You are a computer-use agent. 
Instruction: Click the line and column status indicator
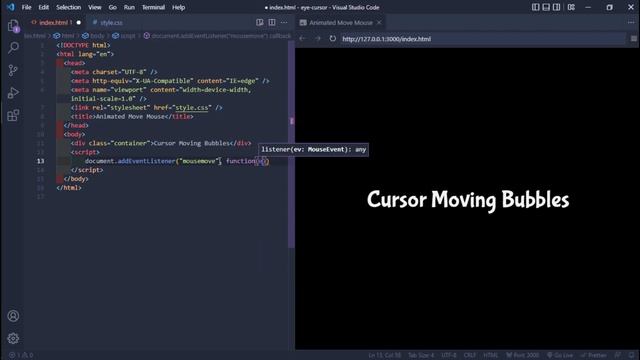[384, 355]
